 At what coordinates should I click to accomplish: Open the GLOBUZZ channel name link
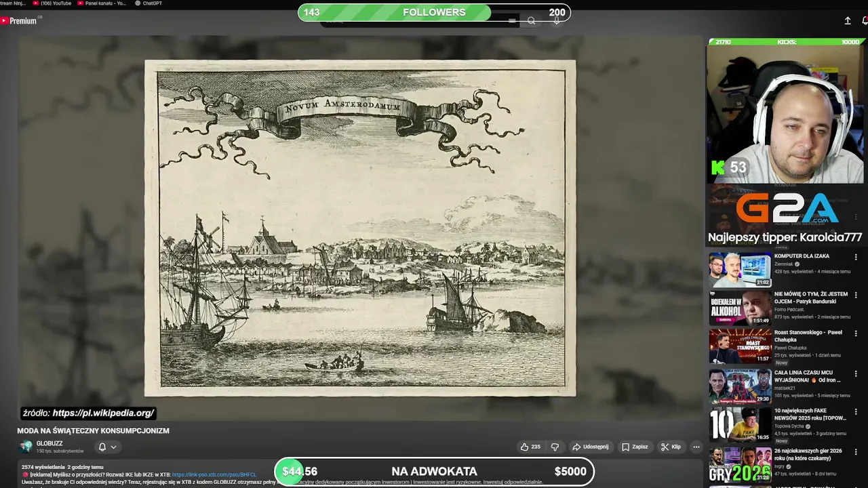[x=50, y=444]
